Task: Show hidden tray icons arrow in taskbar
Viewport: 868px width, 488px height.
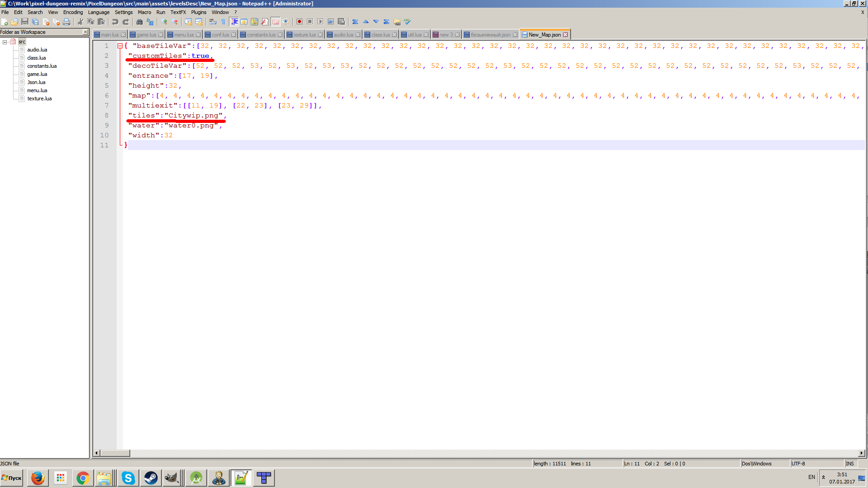Action: pos(823,477)
